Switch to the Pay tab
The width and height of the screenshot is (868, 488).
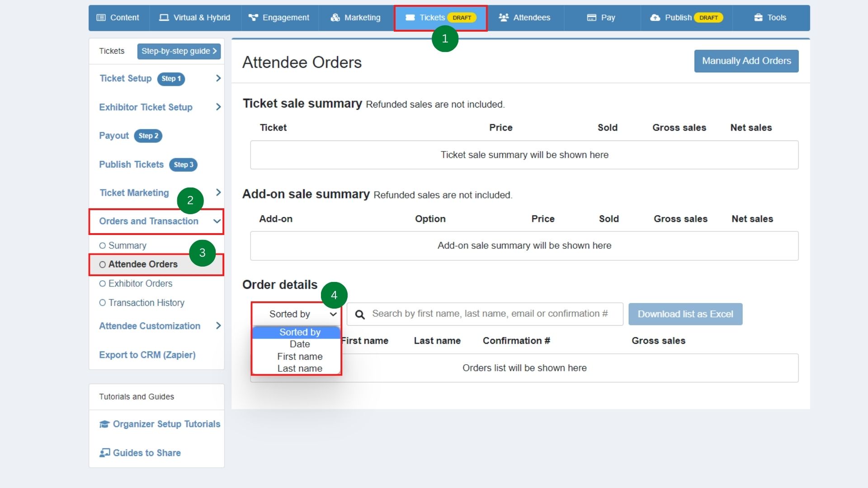pos(601,18)
